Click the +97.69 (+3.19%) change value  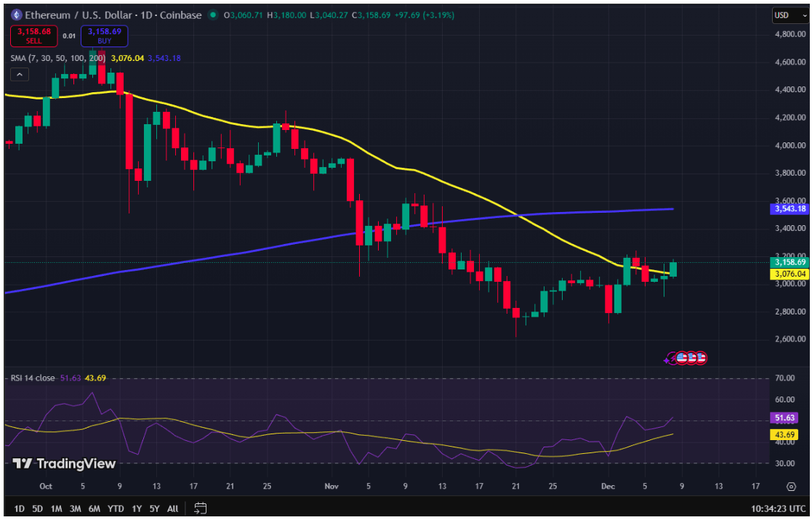coord(424,15)
